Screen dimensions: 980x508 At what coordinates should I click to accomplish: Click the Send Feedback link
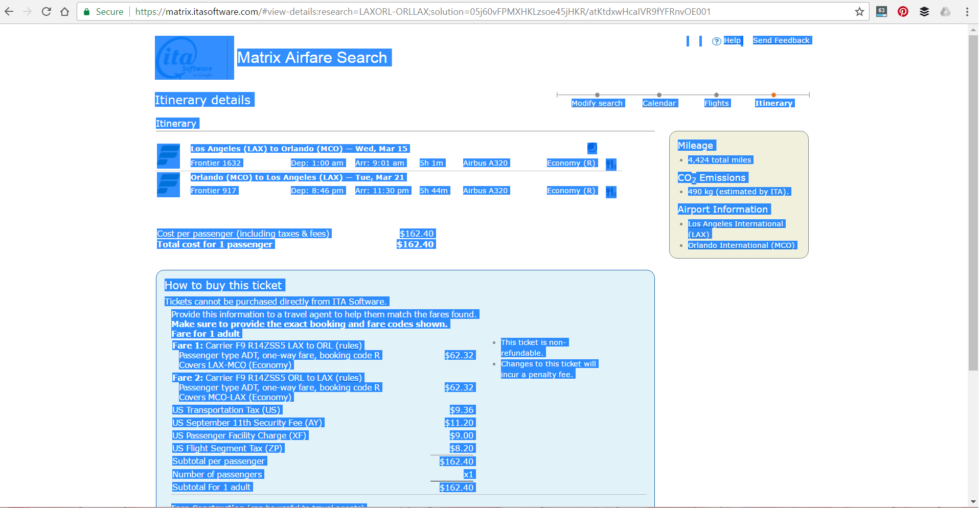(x=782, y=40)
